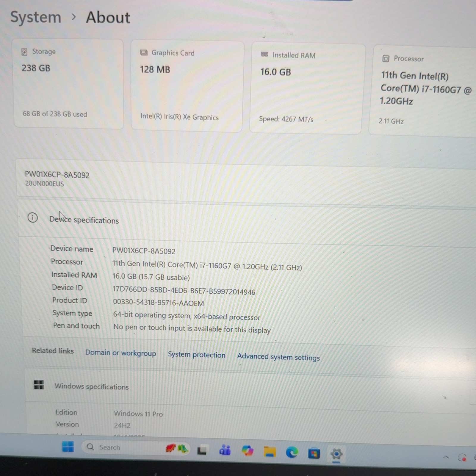
Task: Go back to System in breadcrumb
Action: tap(36, 17)
